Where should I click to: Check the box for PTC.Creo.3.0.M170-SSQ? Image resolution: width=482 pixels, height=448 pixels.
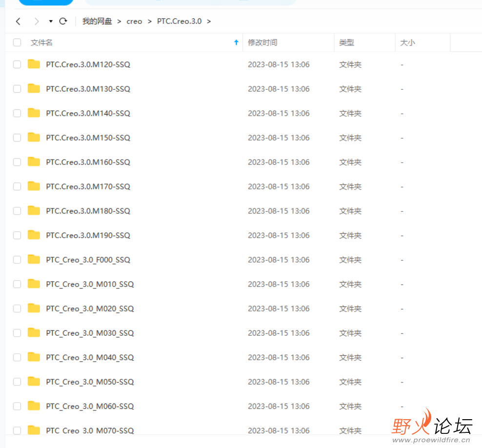[x=17, y=186]
